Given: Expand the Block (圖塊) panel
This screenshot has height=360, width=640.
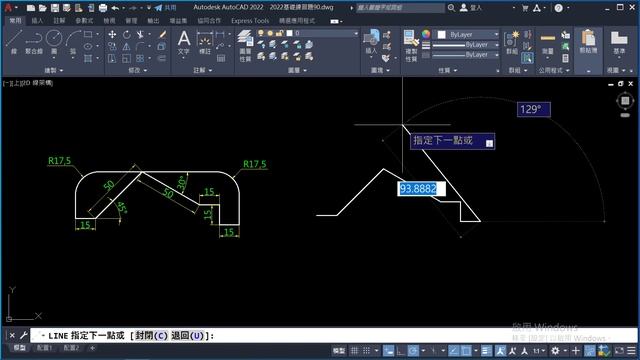Looking at the screenshot, I should pyautogui.click(x=380, y=70).
